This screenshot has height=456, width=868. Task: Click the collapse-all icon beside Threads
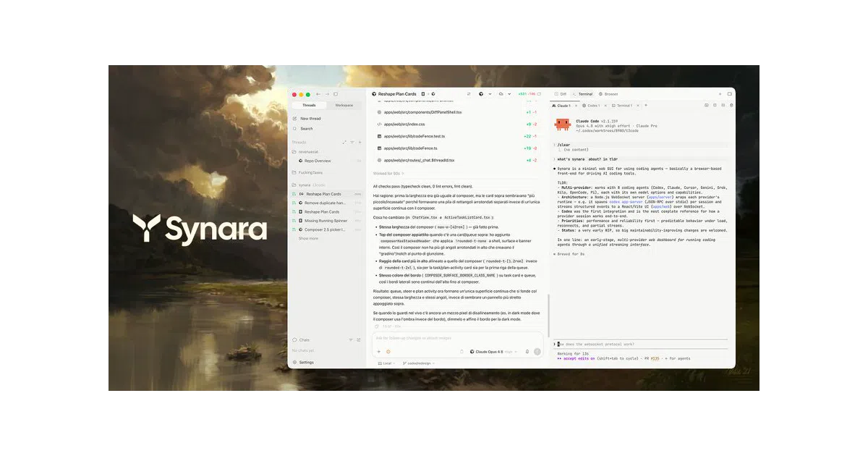point(344,142)
